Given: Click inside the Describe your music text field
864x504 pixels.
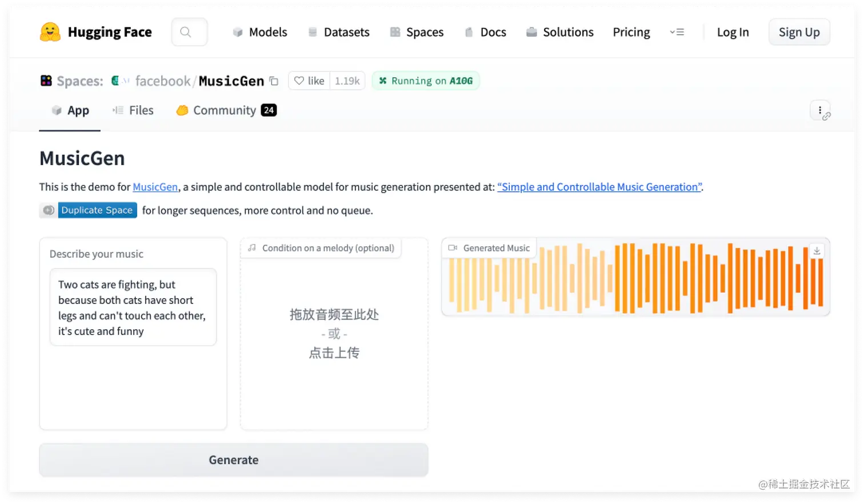Looking at the screenshot, I should click(133, 307).
